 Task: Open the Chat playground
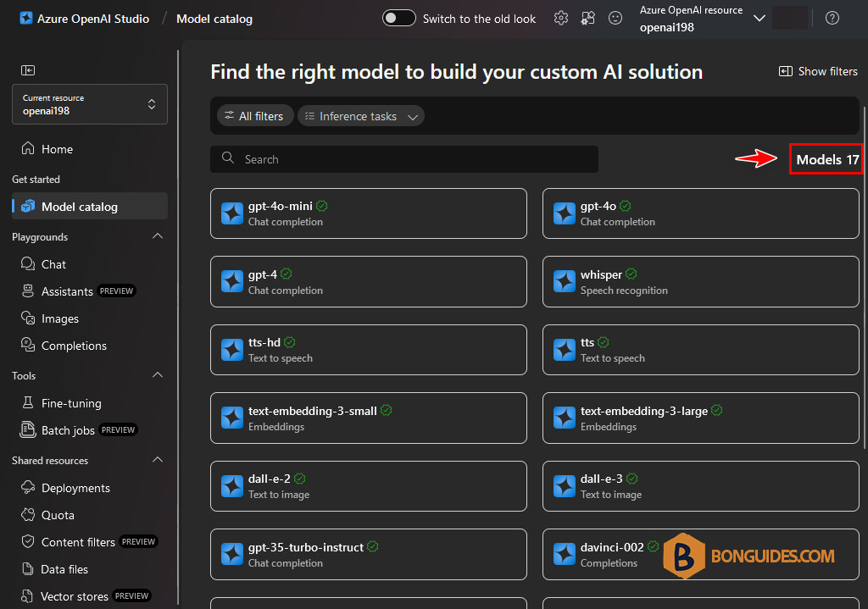click(x=90, y=264)
